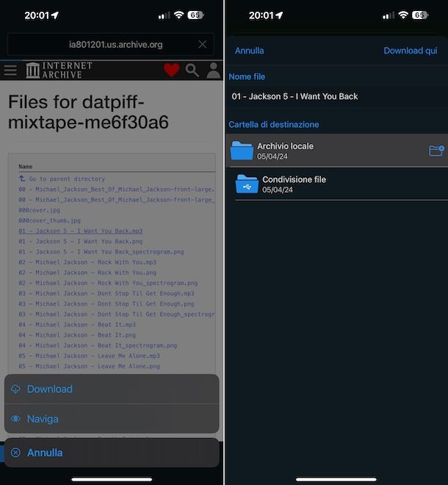Open Go to parent directory link
The height and width of the screenshot is (485, 448).
67,179
